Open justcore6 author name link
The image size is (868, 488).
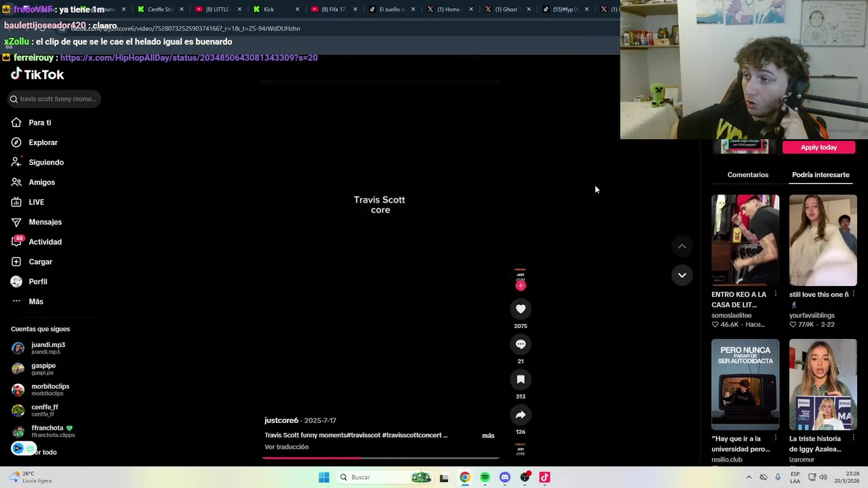281,420
